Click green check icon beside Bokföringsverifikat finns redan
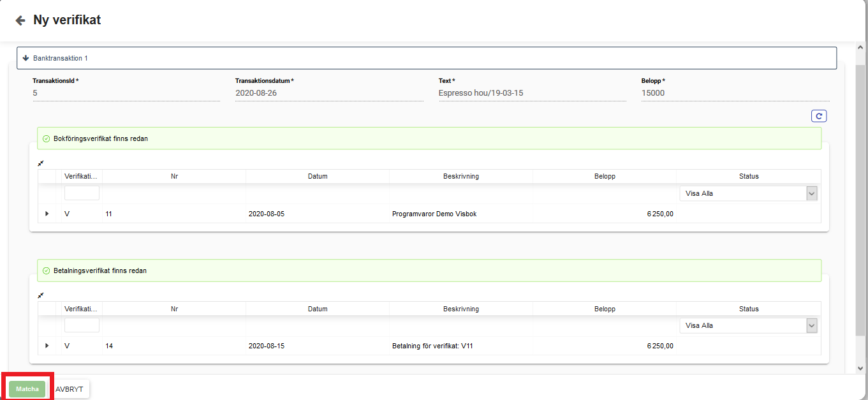 pos(46,138)
